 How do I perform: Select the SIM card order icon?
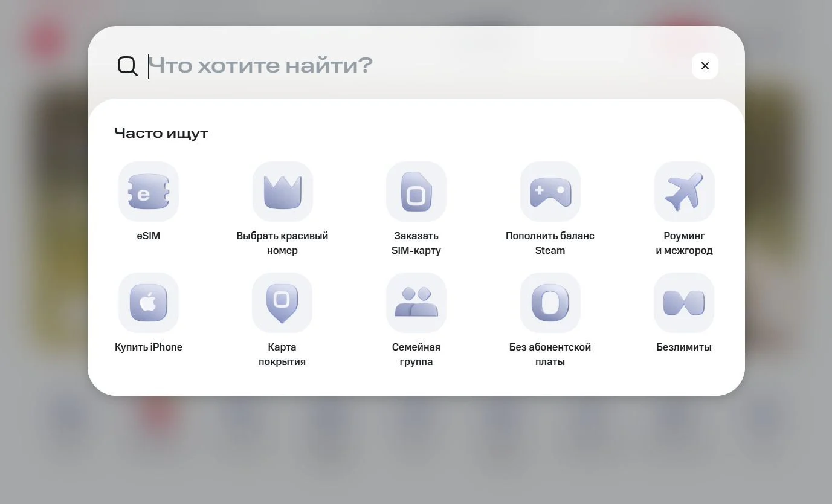(x=416, y=192)
